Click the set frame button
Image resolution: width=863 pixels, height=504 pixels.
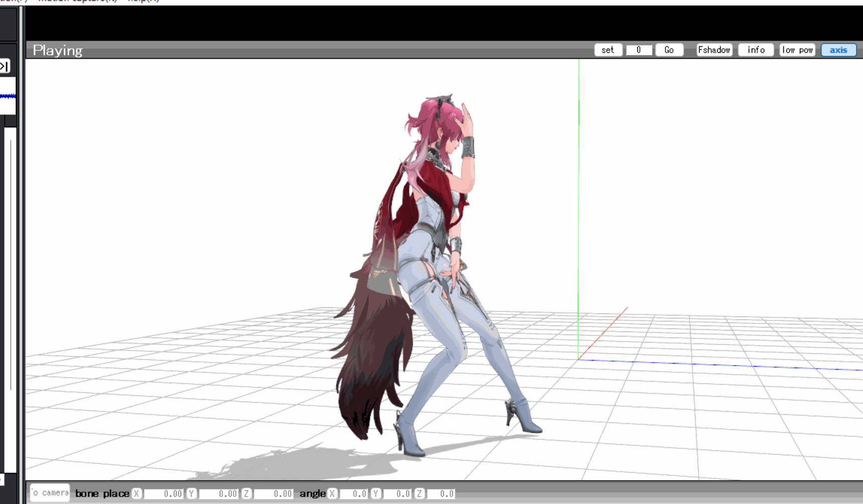(x=608, y=50)
